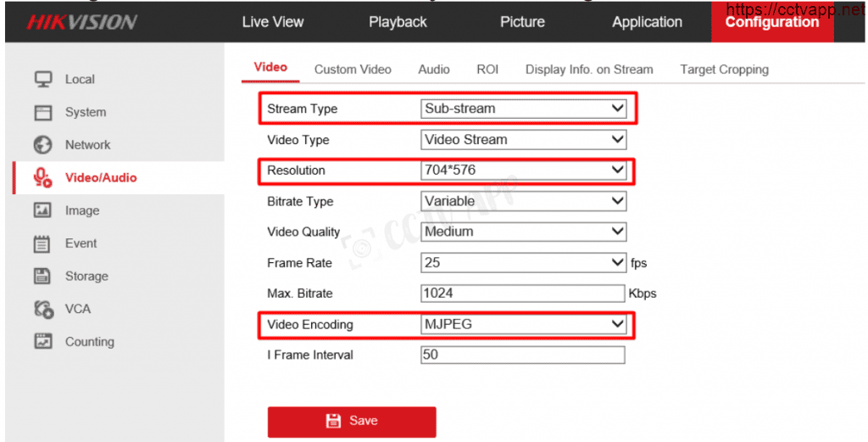Click the System icon in sidebar

[x=42, y=112]
